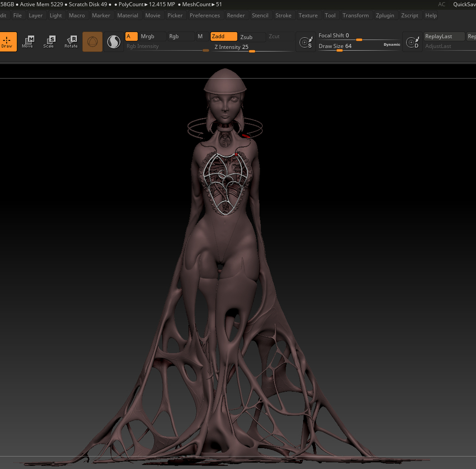Toggle the Mrgb channel button
This screenshot has height=469, width=476.
(x=152, y=37)
